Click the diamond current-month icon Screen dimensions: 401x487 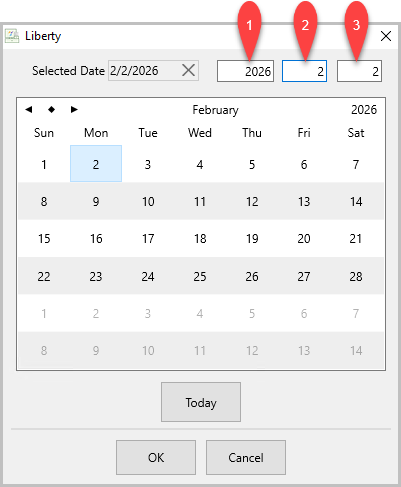pyautogui.click(x=51, y=109)
